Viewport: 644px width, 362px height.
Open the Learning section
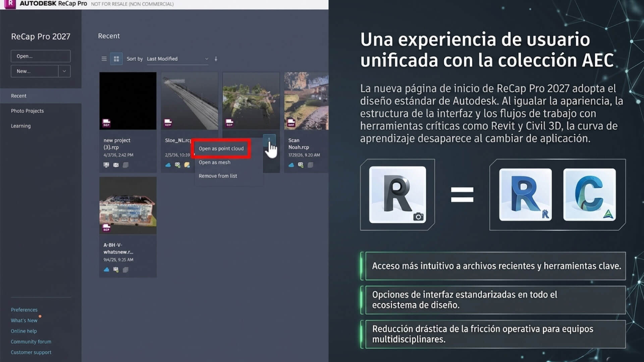coord(20,126)
